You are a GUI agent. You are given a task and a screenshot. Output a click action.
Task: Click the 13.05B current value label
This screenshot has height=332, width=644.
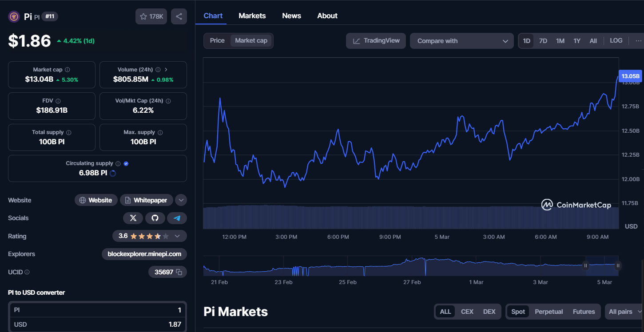pos(631,76)
